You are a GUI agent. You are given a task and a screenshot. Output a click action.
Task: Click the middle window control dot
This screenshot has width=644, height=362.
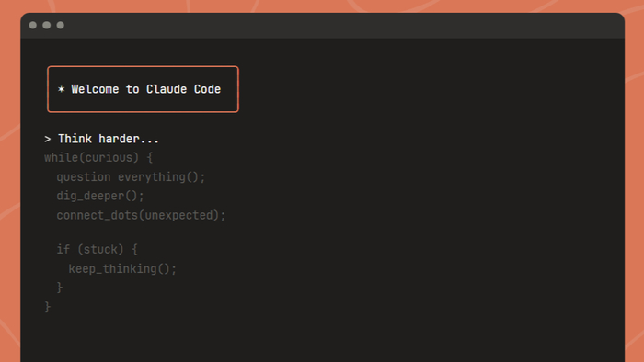47,26
